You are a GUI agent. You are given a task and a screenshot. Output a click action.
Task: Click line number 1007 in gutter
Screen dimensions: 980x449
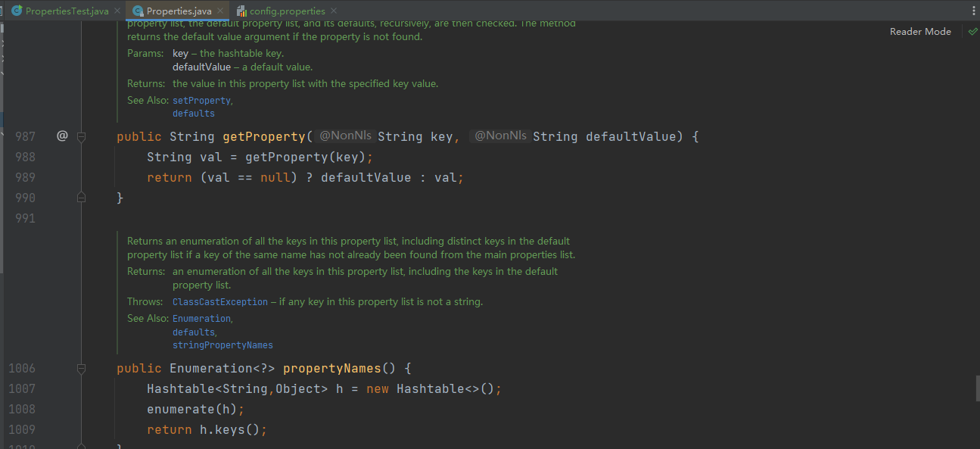[x=22, y=389]
